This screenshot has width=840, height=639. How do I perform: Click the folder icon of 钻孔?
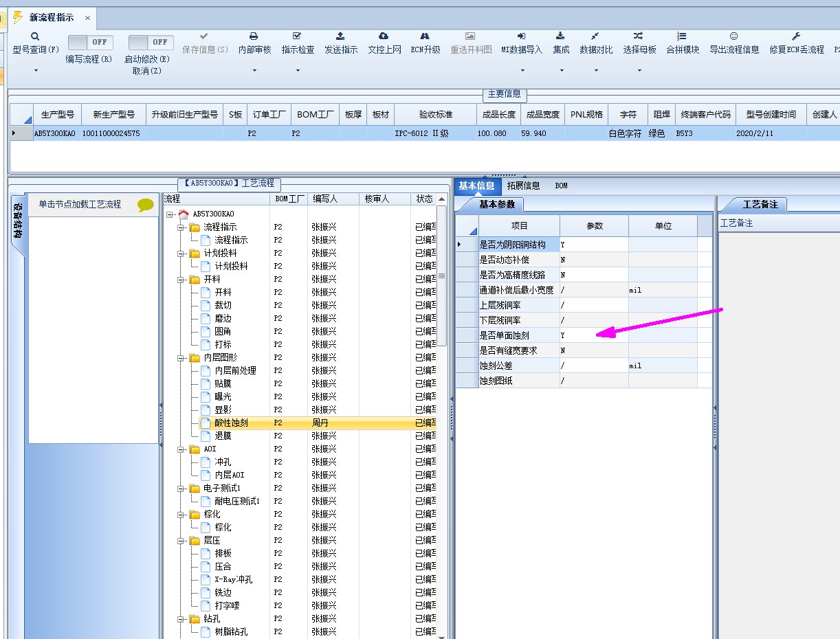[x=195, y=619]
